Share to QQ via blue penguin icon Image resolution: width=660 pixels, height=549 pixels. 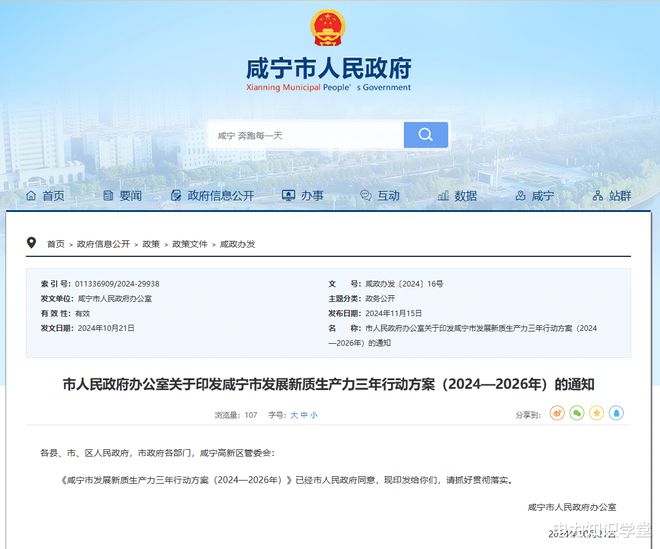[x=616, y=413]
